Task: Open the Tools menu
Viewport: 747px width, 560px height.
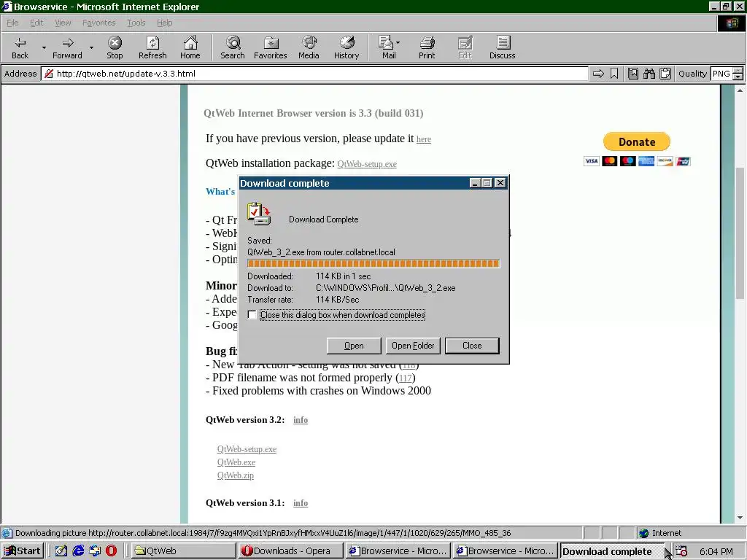Action: click(x=136, y=23)
